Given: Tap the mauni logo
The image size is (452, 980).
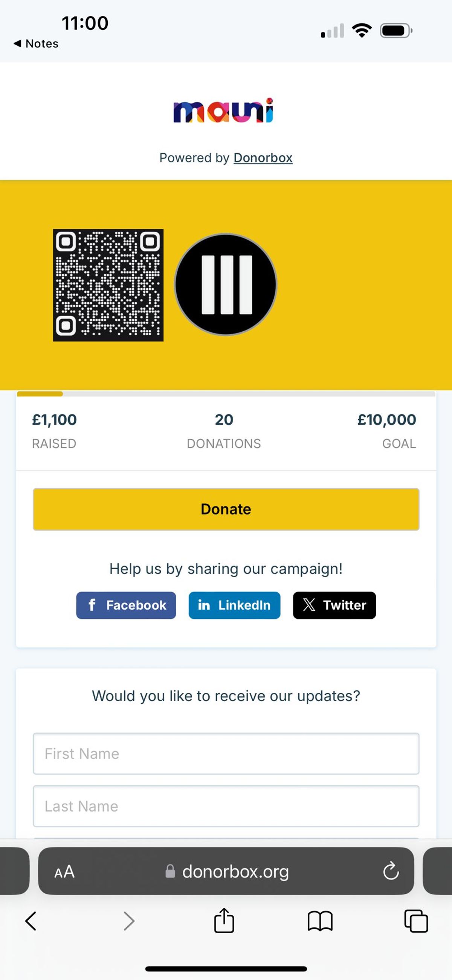Looking at the screenshot, I should [223, 111].
